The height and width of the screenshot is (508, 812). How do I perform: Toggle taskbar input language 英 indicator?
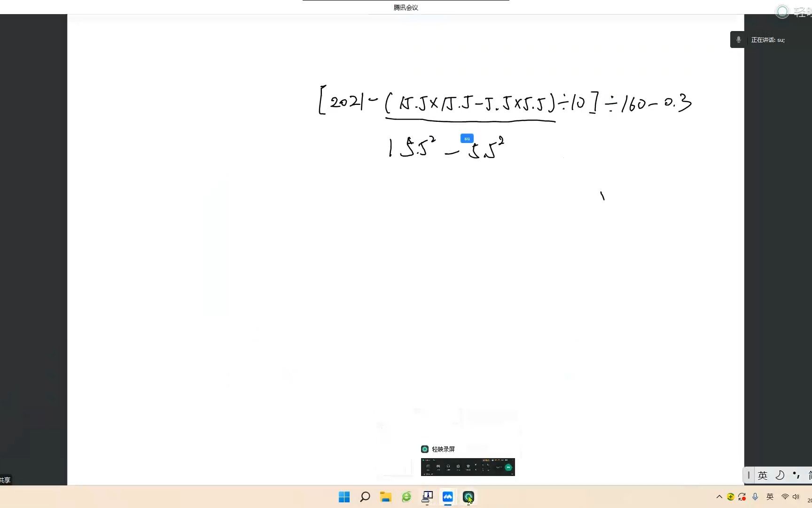(x=770, y=497)
